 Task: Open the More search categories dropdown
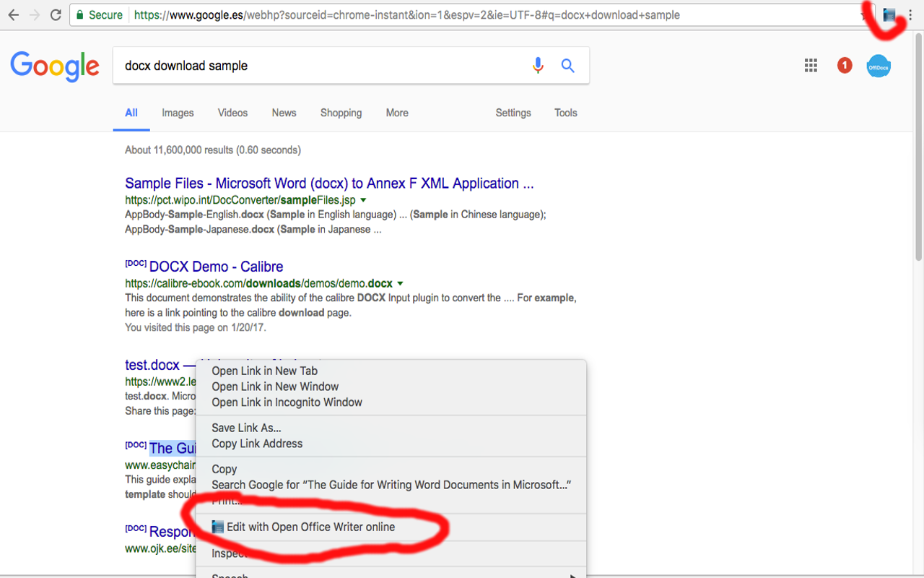pos(396,113)
